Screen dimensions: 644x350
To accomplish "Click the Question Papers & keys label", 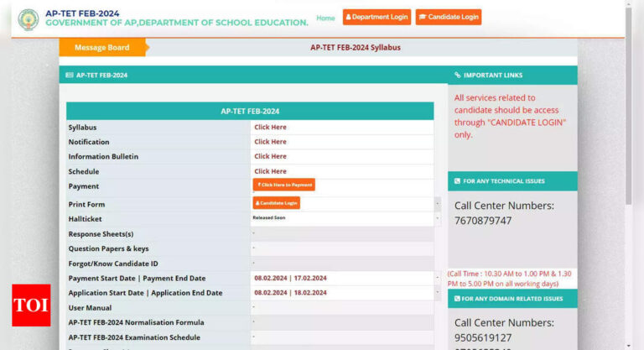I will (x=108, y=248).
